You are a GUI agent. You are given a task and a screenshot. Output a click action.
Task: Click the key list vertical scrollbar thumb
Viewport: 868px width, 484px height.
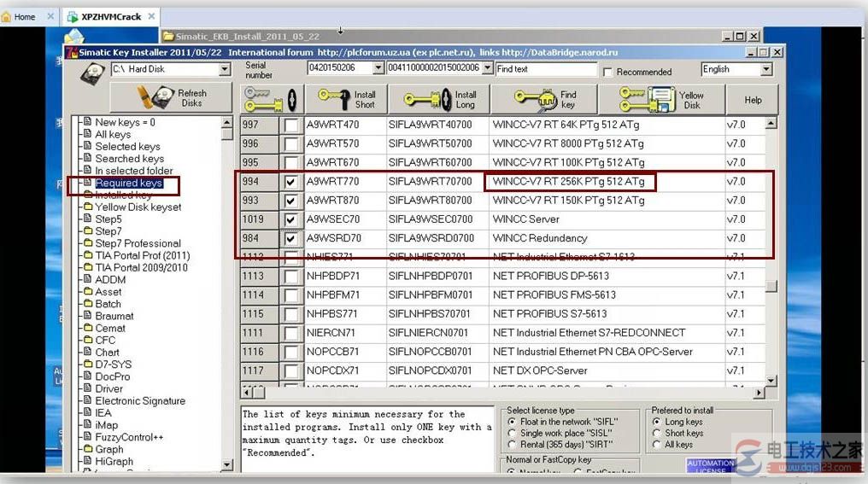tap(771, 286)
